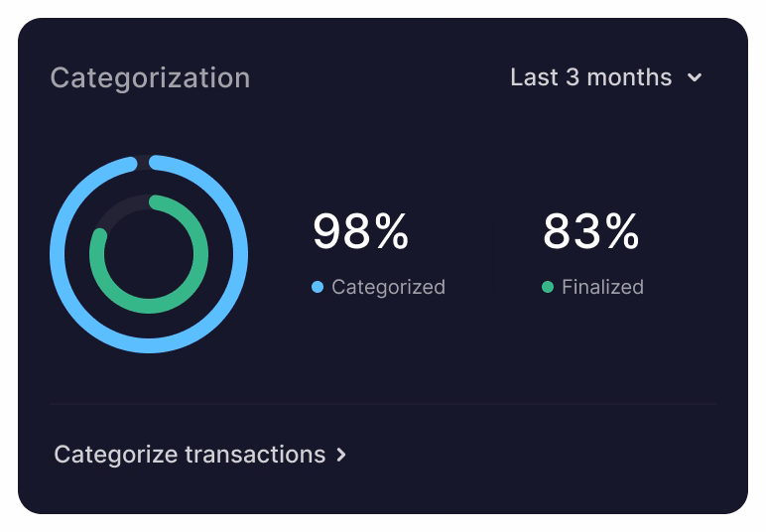
Task: Click the green dot beside Finalized
Action: (x=548, y=287)
